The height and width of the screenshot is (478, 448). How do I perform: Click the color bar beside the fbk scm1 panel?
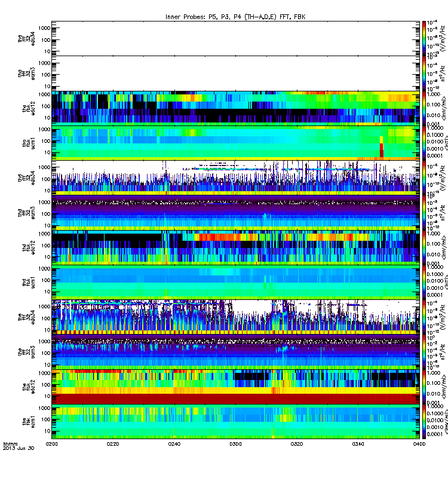pos(424,422)
